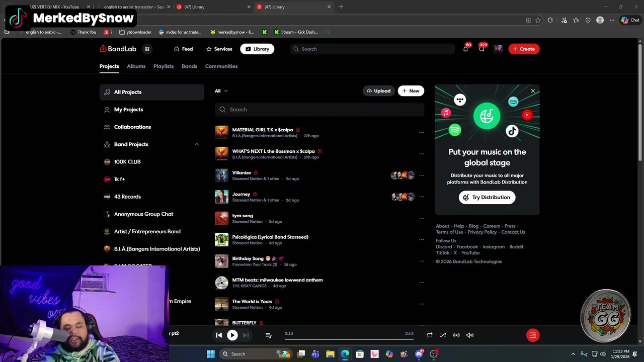
Task: Open more options for WHAT'S NEXT project
Action: [x=422, y=154]
